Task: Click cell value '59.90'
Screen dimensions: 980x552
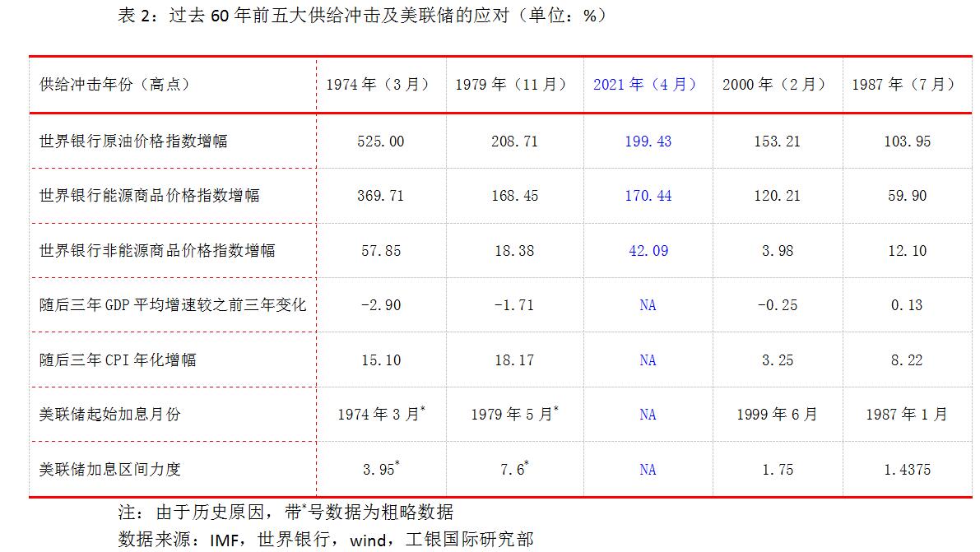Action: (907, 196)
